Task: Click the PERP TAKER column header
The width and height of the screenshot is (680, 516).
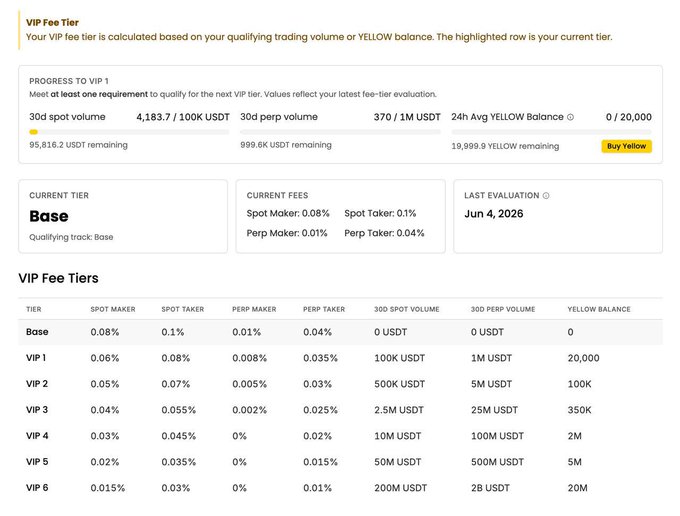Action: point(324,309)
